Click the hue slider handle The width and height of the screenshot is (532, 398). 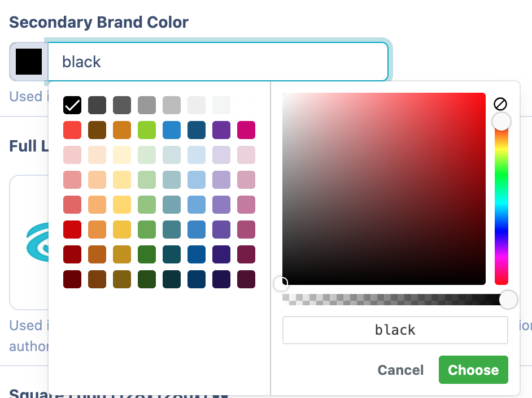point(502,122)
